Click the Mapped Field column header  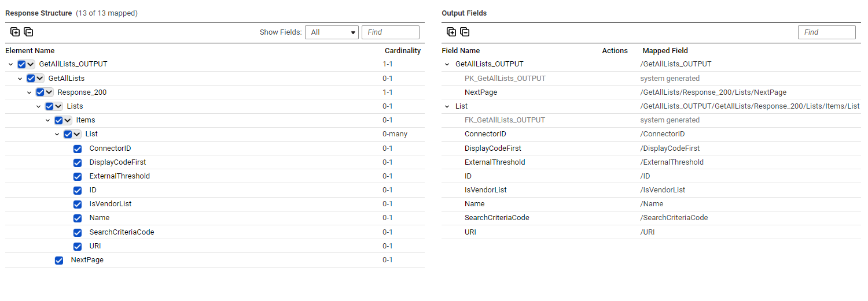(x=665, y=51)
